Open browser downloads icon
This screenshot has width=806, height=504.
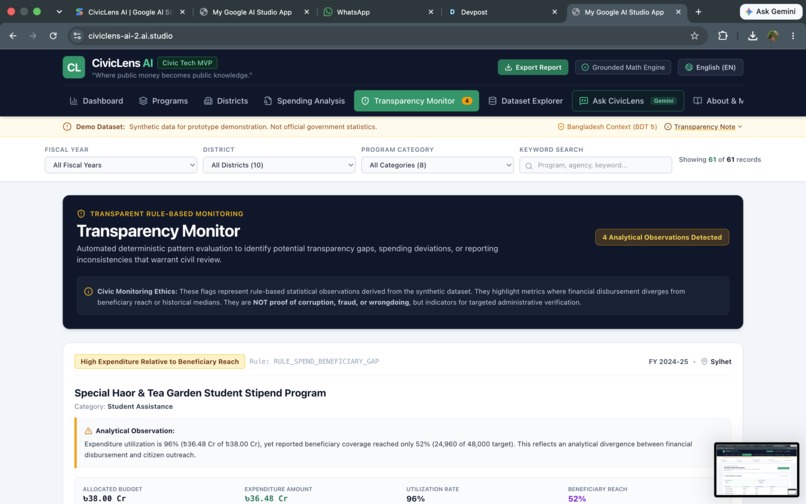pos(752,35)
